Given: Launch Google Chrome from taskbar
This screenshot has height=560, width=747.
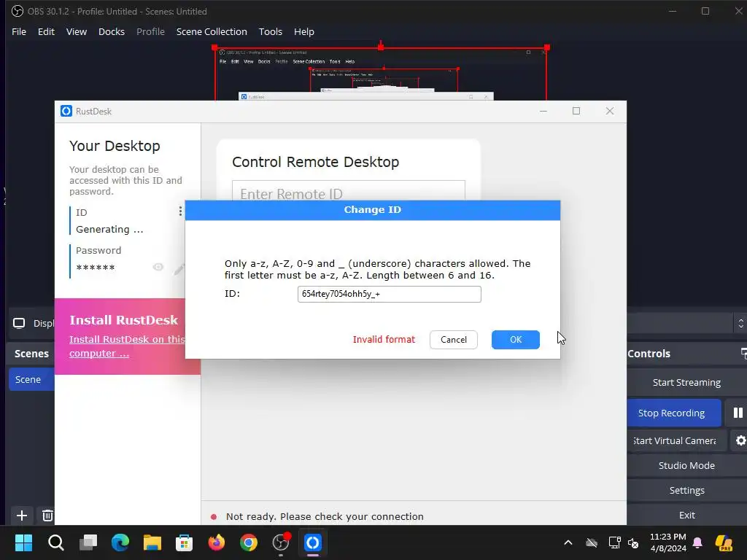Looking at the screenshot, I should pyautogui.click(x=248, y=542).
